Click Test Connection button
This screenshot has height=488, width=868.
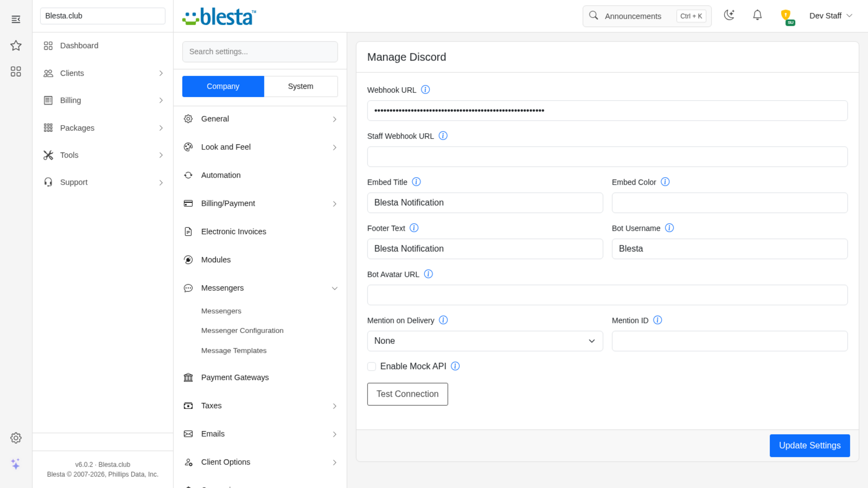pyautogui.click(x=407, y=394)
